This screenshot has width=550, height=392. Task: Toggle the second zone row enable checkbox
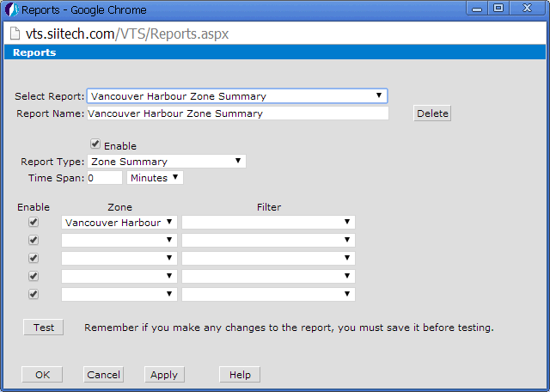pos(34,240)
